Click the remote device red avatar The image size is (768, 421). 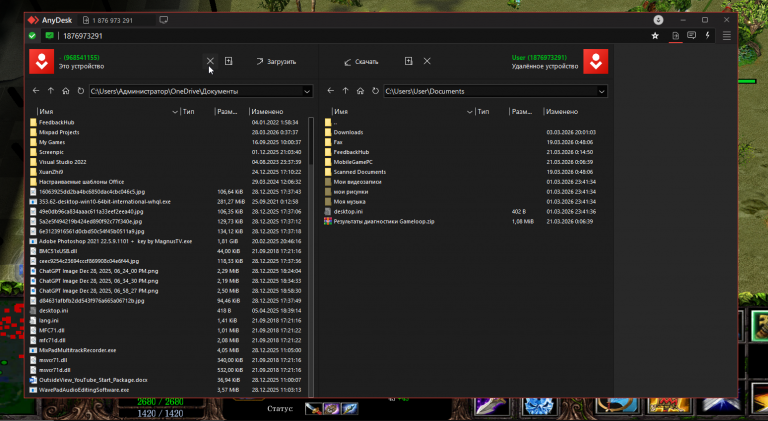click(596, 61)
